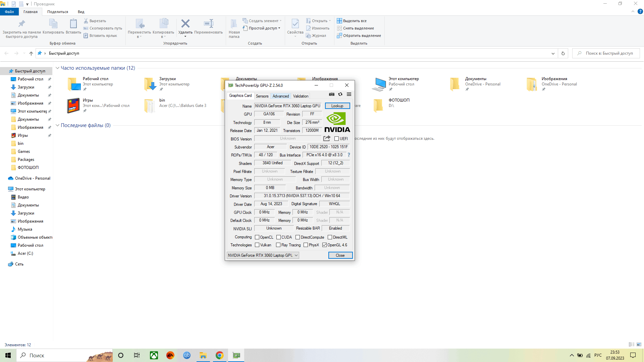Click the Lookup button
Viewport: 644px width, 362px height.
337,106
